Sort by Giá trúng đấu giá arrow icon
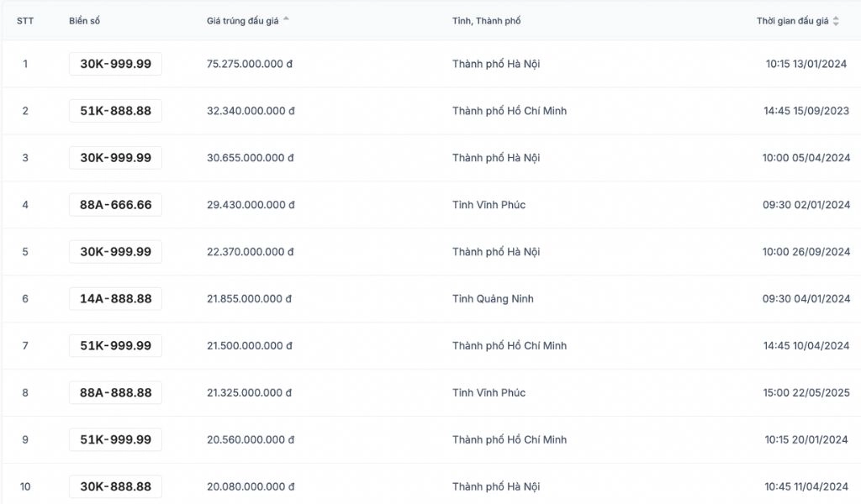Screen dimensions: 861x504 [x=286, y=18]
